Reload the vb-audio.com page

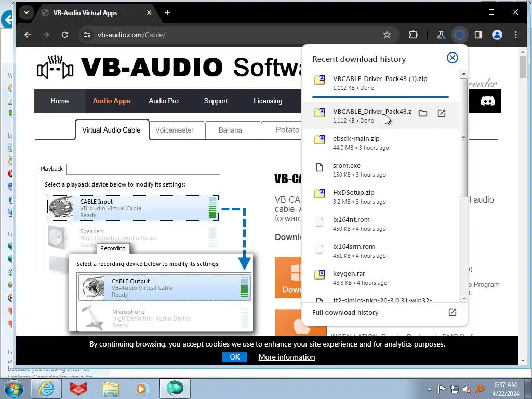(65, 35)
